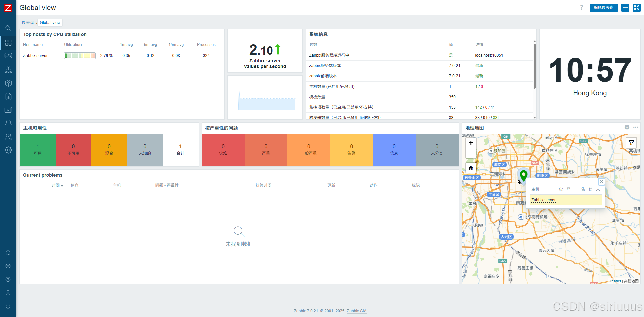Open the Geomap widget three-dots menu

(636, 127)
